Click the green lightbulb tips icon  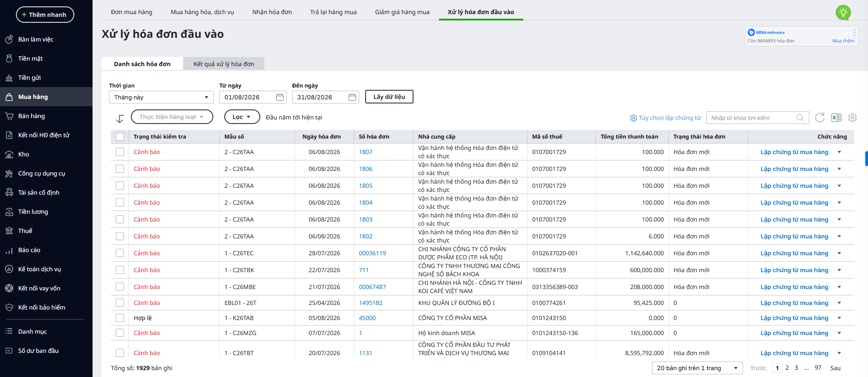[x=843, y=12]
